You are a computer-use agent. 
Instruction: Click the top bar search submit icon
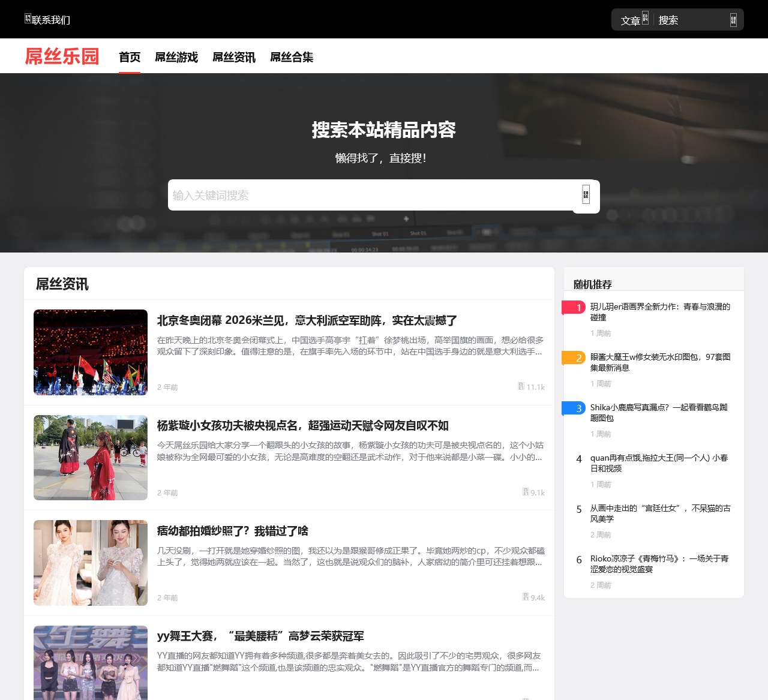[x=733, y=20]
